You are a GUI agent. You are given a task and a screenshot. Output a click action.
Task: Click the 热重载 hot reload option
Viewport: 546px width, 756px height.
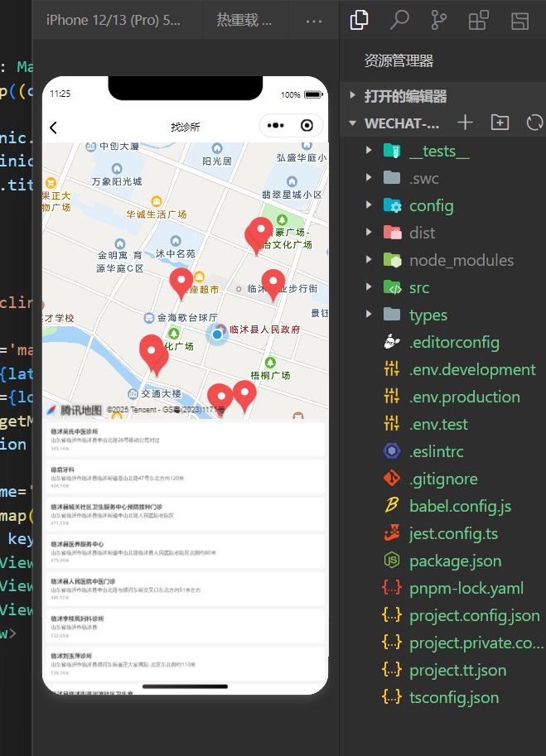coord(244,21)
